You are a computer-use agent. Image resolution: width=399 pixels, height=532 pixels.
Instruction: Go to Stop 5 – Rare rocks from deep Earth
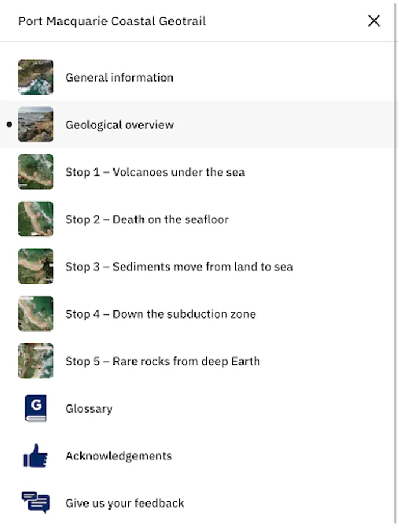[x=163, y=361]
